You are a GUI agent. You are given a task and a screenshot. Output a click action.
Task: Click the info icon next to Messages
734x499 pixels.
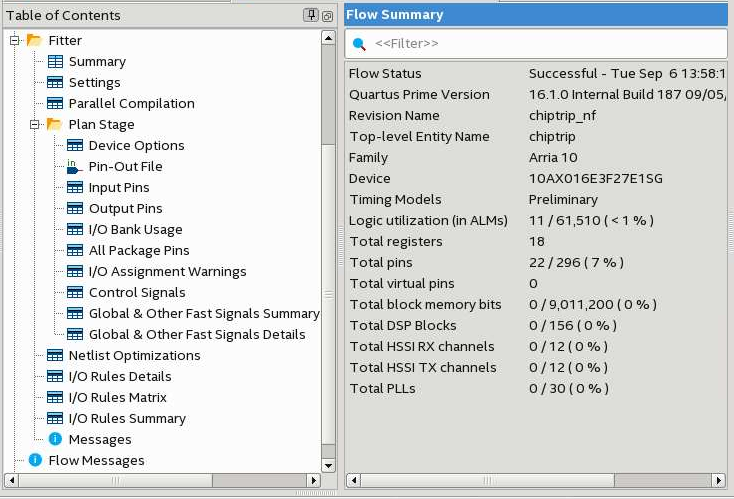click(x=55, y=439)
